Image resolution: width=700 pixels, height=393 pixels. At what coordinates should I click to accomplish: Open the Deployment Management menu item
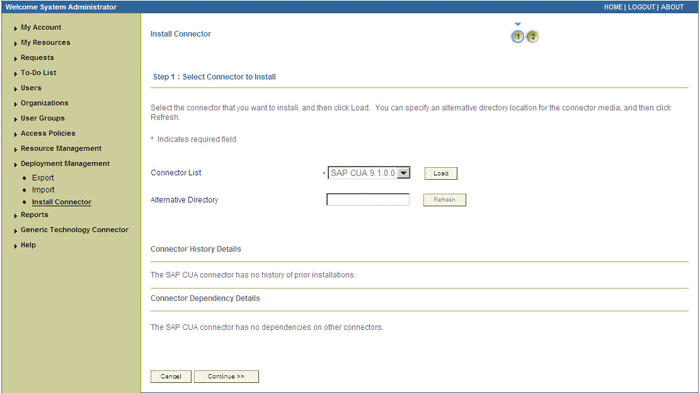coord(65,164)
